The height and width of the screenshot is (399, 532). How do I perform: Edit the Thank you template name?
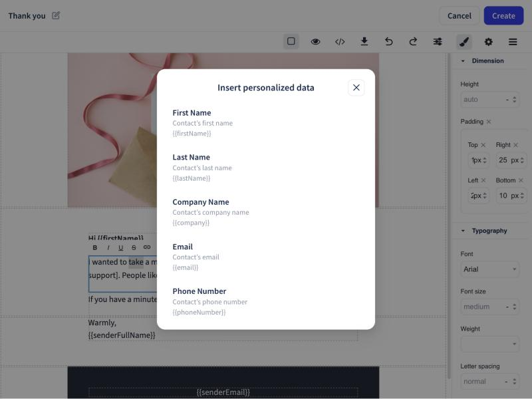pos(56,15)
